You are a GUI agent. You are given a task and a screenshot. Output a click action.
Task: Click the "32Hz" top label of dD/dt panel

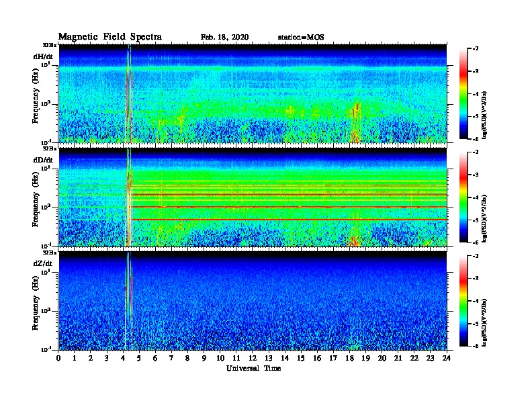coord(50,148)
